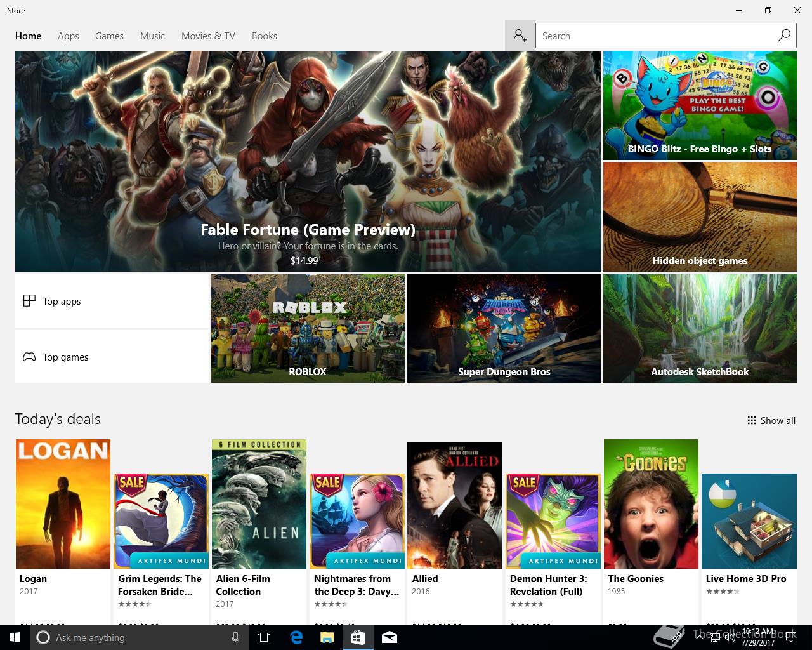Open Nightmares from the Deep 3 cover
The width and height of the screenshot is (812, 650).
[357, 521]
